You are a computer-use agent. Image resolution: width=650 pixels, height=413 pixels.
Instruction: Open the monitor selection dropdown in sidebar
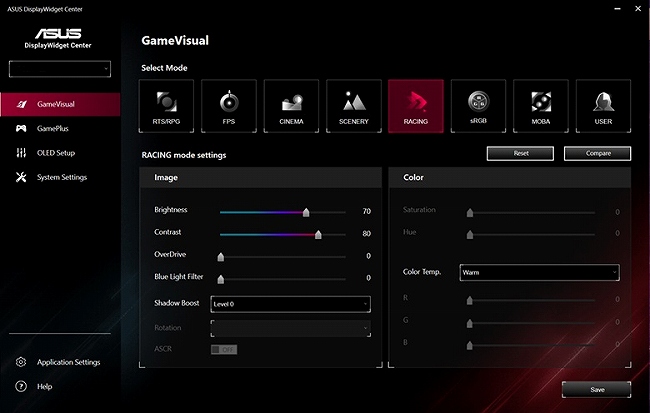[60, 69]
